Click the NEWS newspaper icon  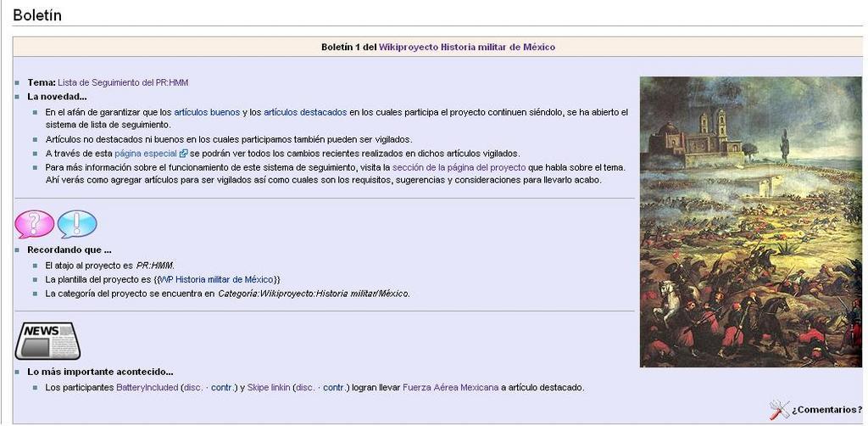coord(47,340)
